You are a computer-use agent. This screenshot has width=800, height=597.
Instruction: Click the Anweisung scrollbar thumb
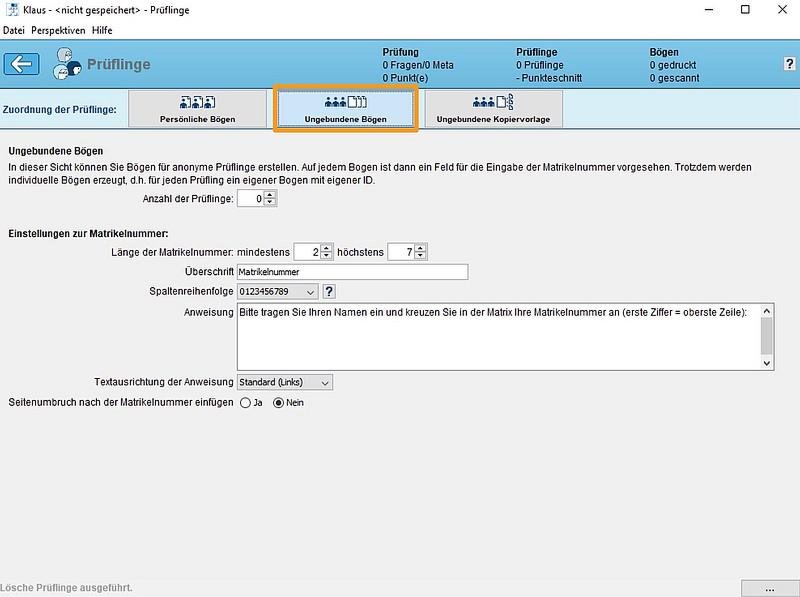(766, 336)
